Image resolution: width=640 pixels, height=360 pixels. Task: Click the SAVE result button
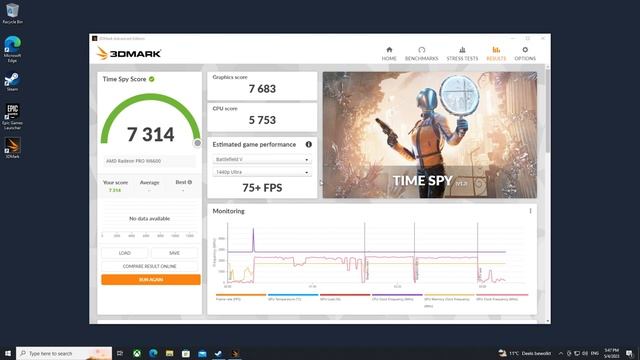[174, 253]
